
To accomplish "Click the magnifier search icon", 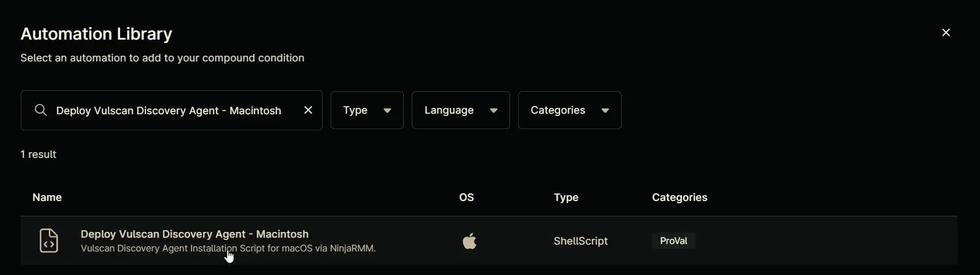I will [40, 110].
